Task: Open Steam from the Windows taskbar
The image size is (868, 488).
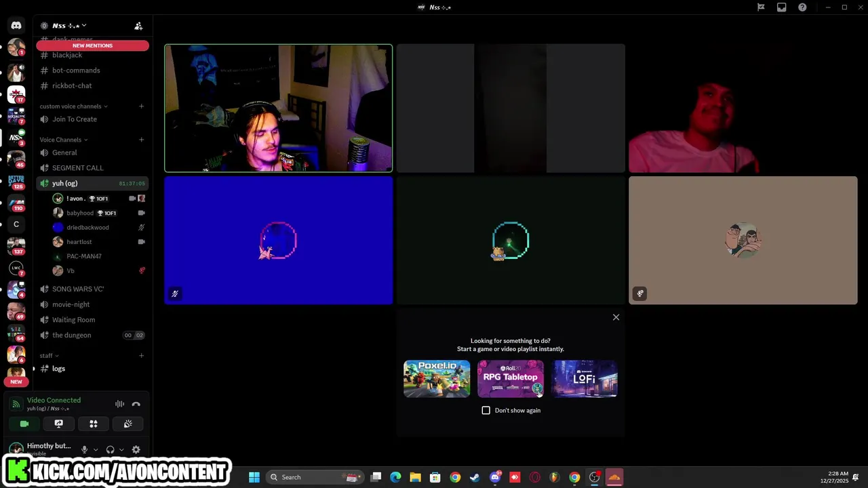Action: click(475, 477)
